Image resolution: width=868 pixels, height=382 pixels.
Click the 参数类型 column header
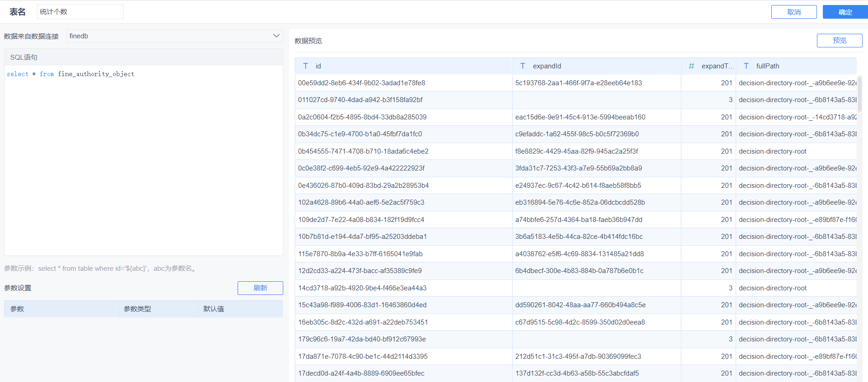137,309
